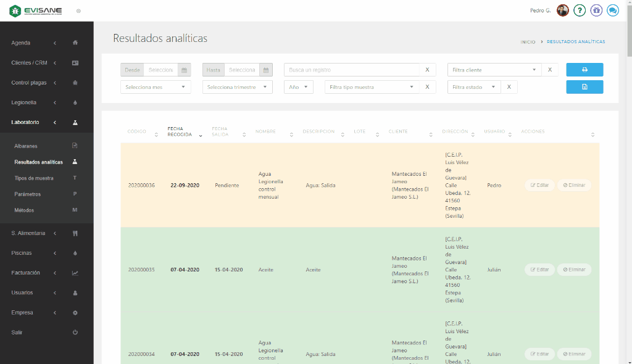Click Pedro G. profile avatar
632x364 pixels.
coord(563,10)
